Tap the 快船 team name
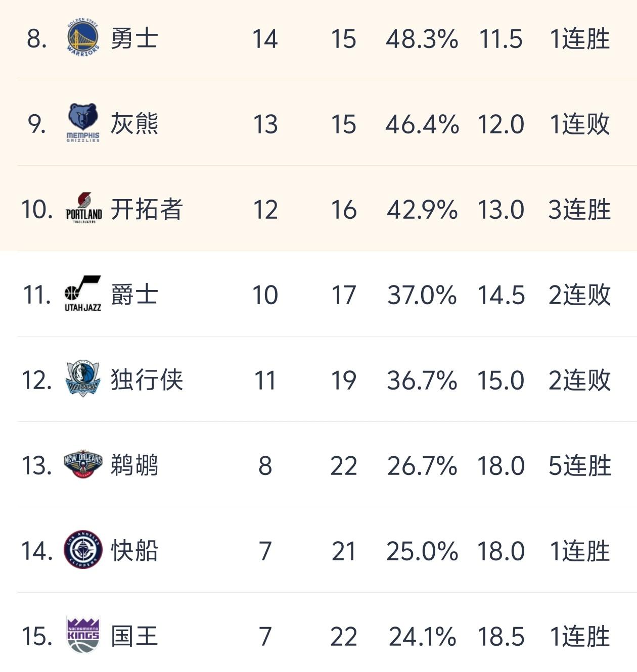 point(134,551)
